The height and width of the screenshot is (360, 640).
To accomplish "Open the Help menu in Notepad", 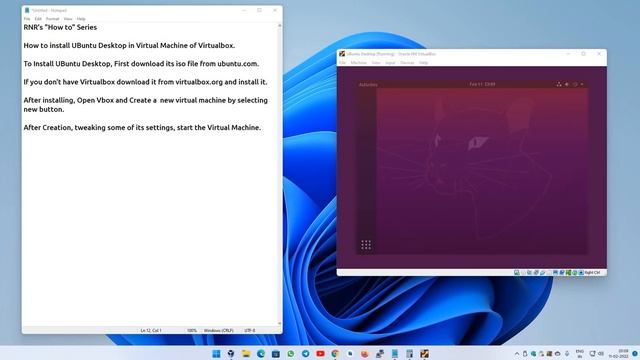I will (x=81, y=19).
